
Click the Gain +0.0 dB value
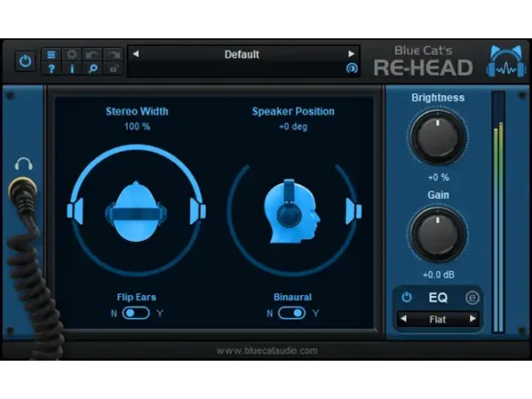[x=438, y=275]
